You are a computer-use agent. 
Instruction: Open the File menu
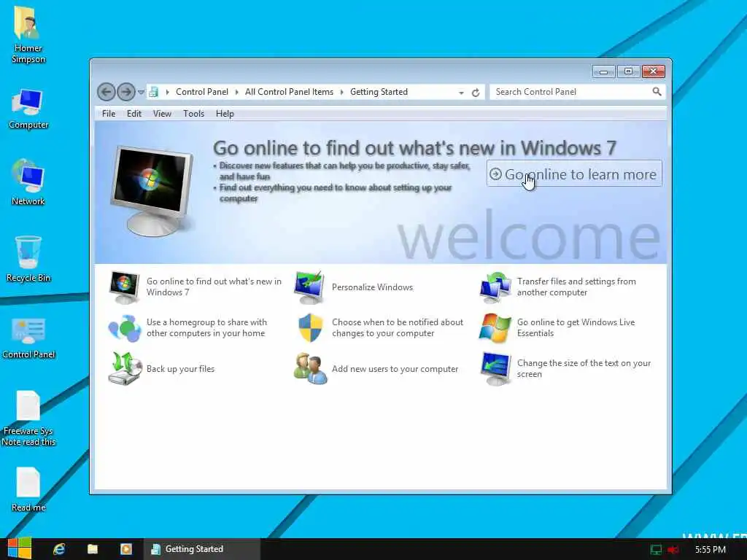tap(109, 113)
